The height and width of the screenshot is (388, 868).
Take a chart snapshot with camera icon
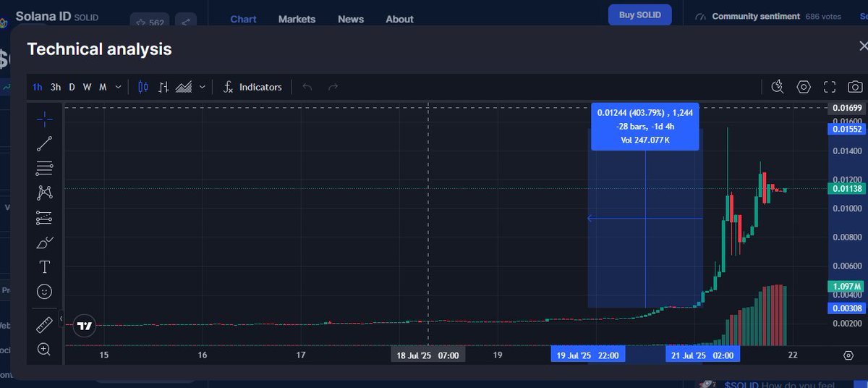click(855, 87)
